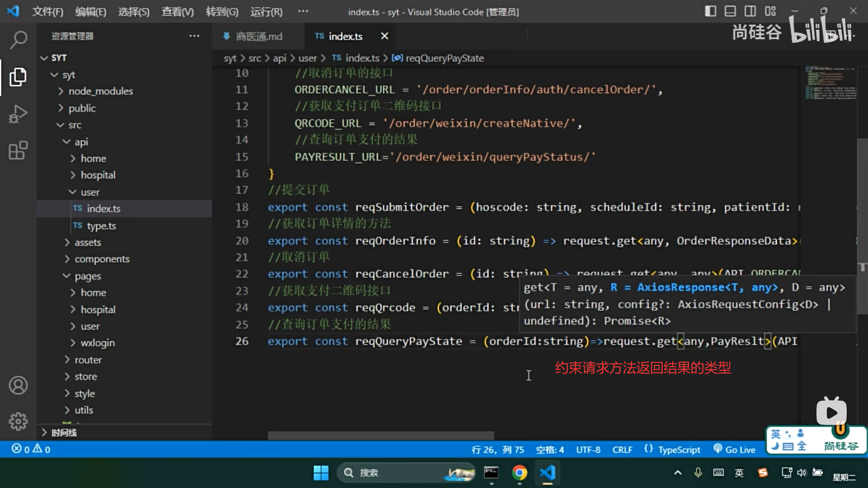The width and height of the screenshot is (868, 488).
Task: Toggle secondary side bar layout icon
Action: [750, 11]
